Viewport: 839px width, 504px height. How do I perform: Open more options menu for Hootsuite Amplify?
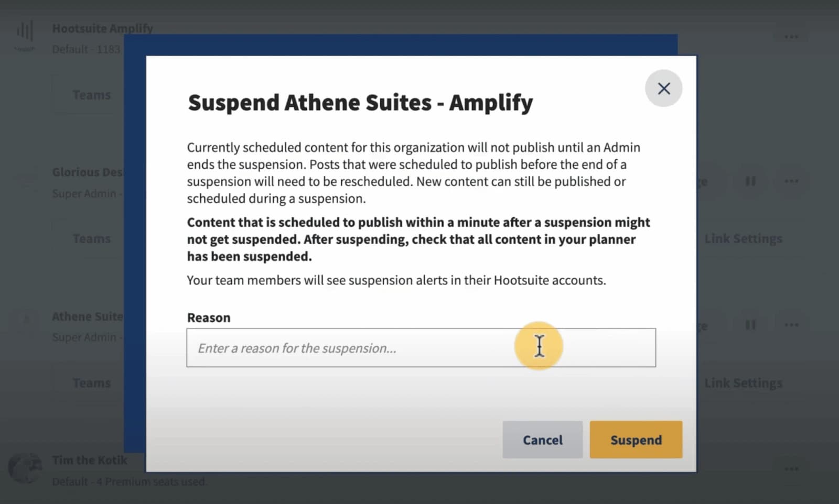tap(791, 36)
